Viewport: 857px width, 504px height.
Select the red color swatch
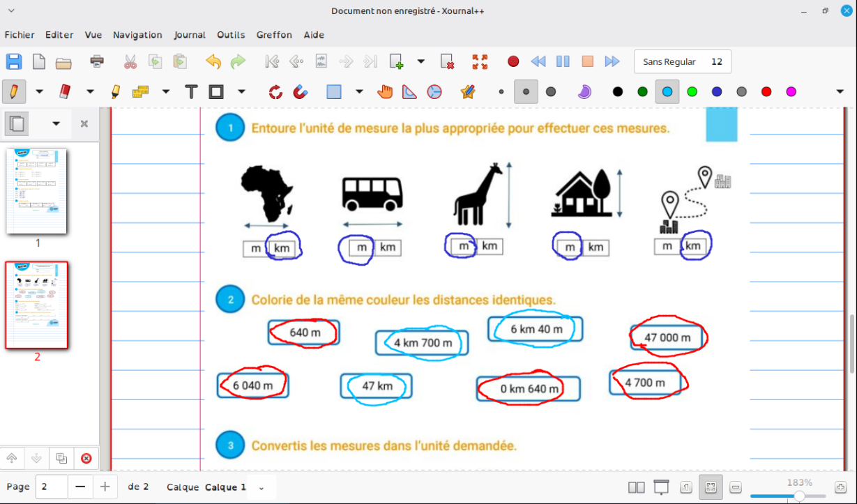click(766, 91)
